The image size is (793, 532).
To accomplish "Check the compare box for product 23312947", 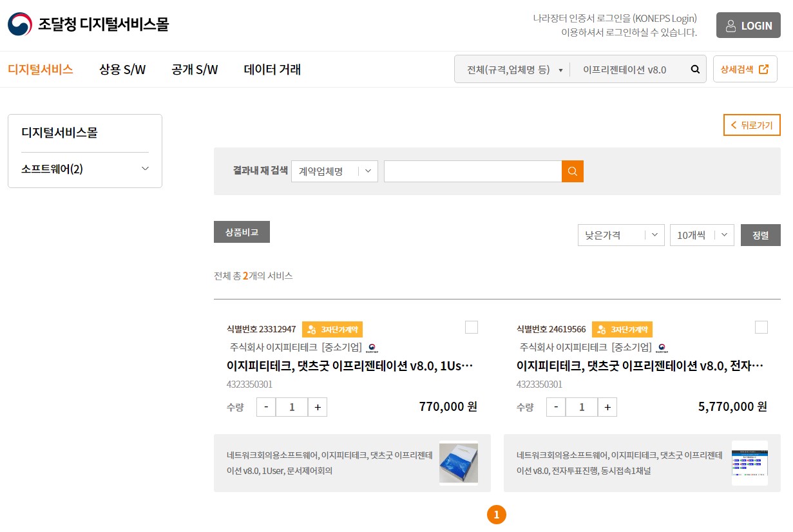I will pos(472,327).
